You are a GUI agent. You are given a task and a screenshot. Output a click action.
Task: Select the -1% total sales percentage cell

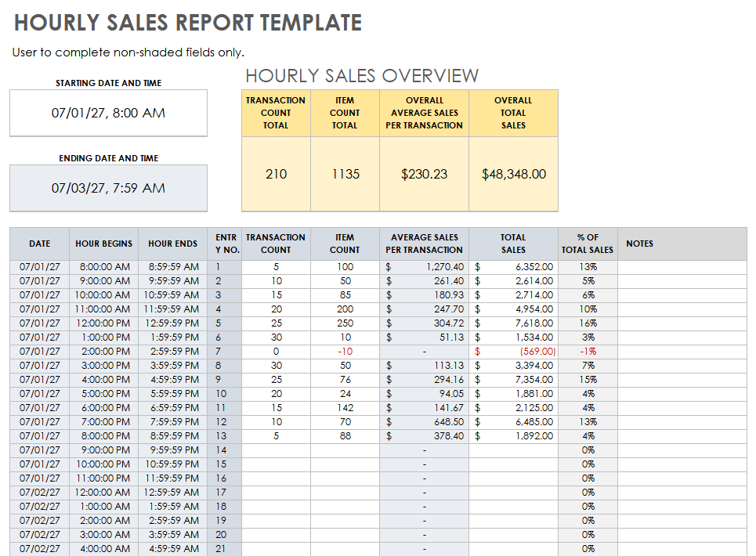coord(587,351)
